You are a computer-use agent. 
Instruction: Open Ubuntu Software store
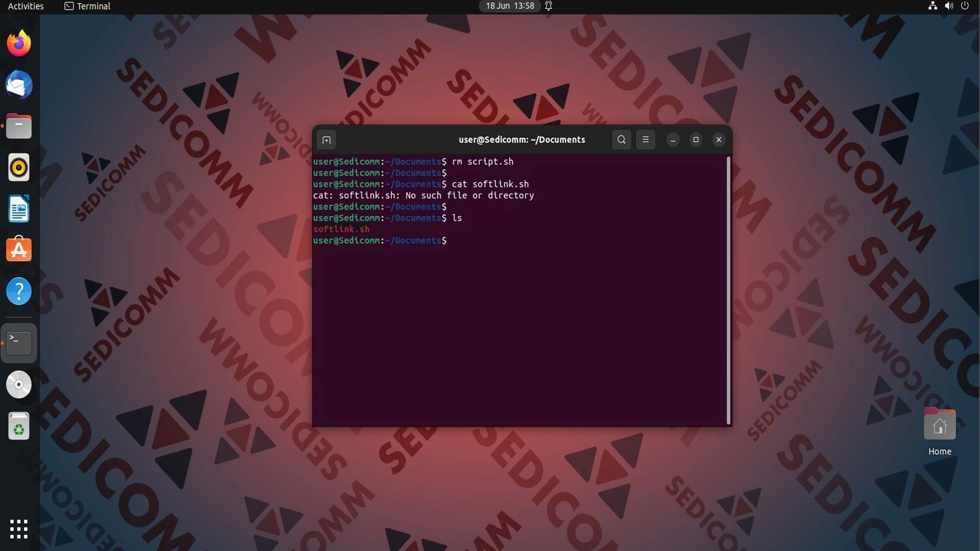click(19, 250)
